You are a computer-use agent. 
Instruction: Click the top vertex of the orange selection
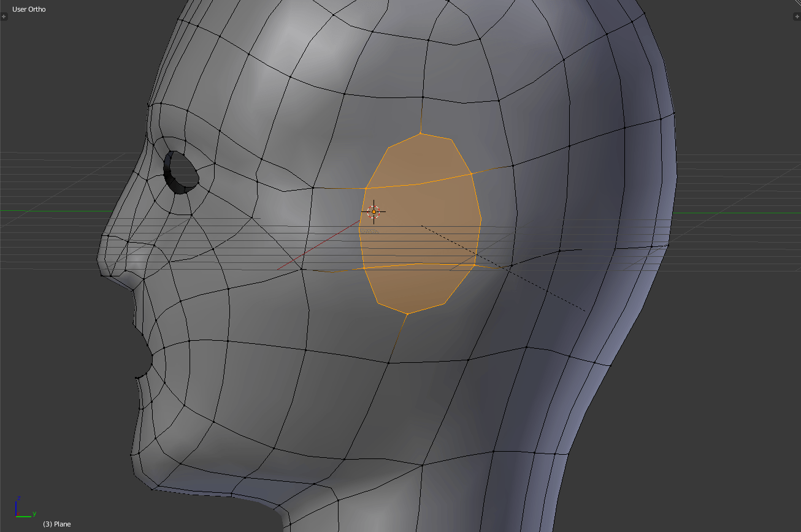pos(421,133)
